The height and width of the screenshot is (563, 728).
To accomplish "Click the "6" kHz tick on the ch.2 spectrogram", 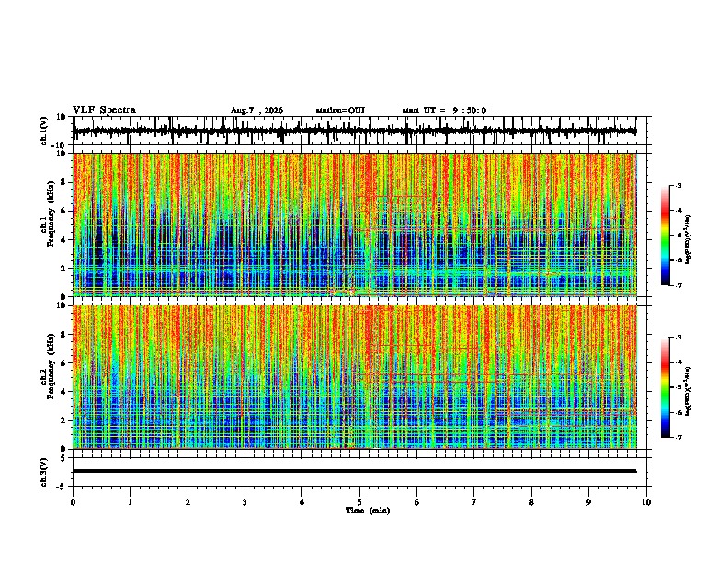I will [63, 363].
